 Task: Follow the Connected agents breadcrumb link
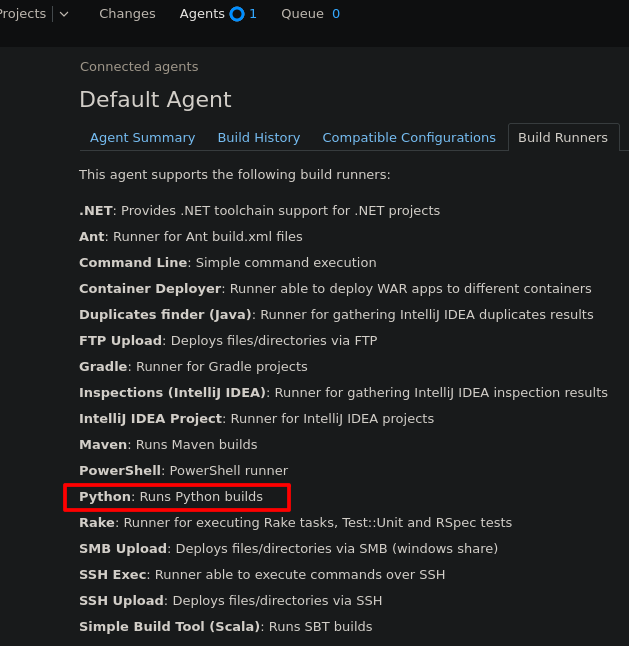(x=139, y=67)
